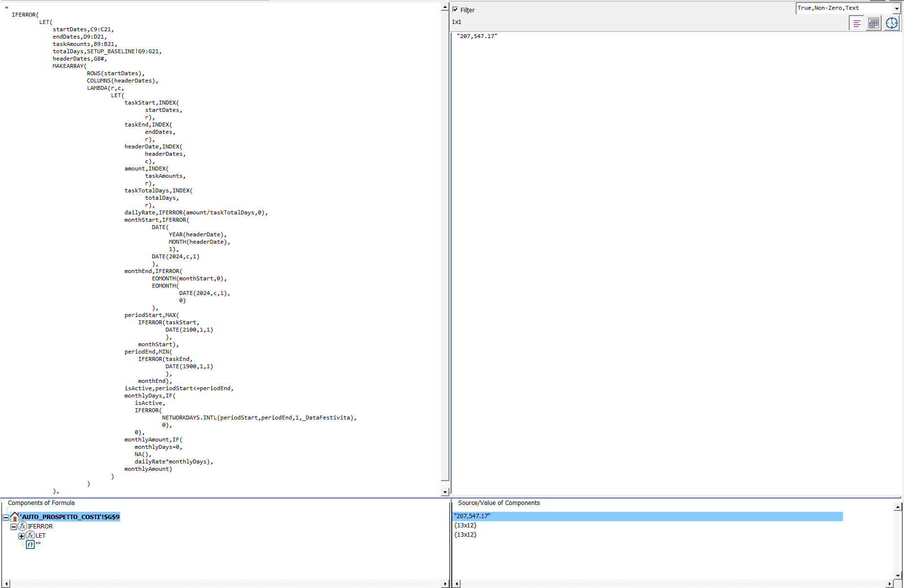Click the isActive,periodStart<=periodEnd line
The height and width of the screenshot is (588, 904).
click(x=179, y=388)
